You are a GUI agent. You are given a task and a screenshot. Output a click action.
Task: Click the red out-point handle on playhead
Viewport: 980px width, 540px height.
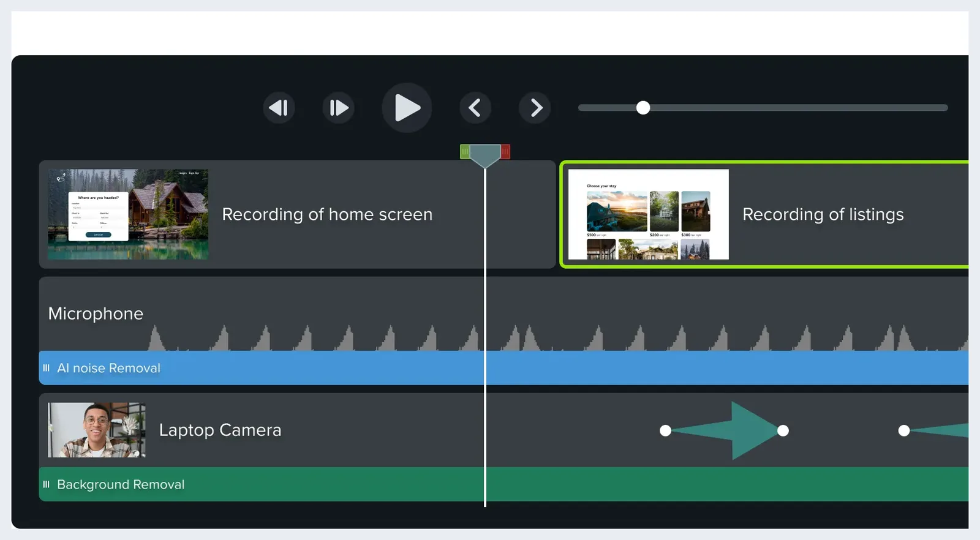505,151
